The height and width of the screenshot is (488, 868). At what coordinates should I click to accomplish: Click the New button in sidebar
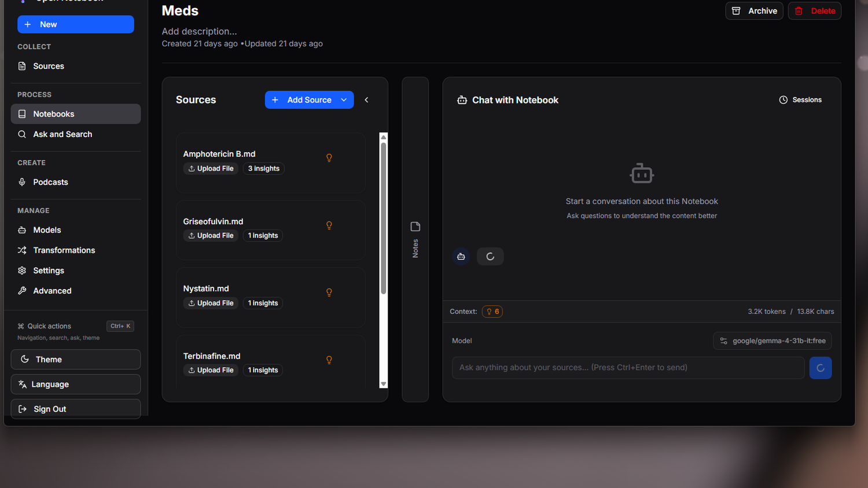pyautogui.click(x=76, y=24)
